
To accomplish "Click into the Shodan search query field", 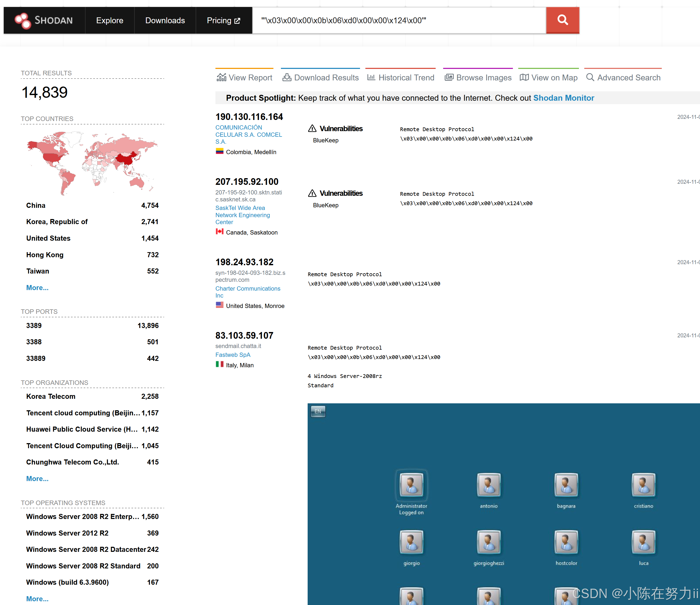I will (399, 20).
